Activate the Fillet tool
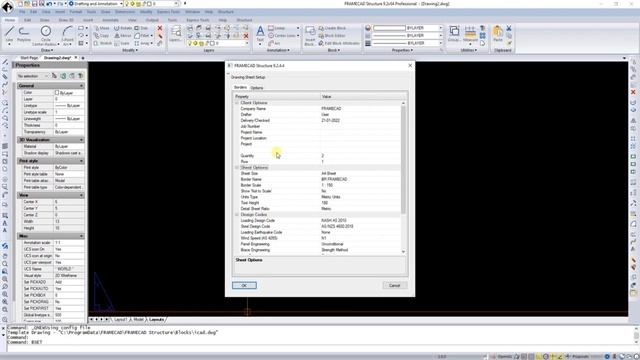The image size is (640, 360). pyautogui.click(x=143, y=36)
